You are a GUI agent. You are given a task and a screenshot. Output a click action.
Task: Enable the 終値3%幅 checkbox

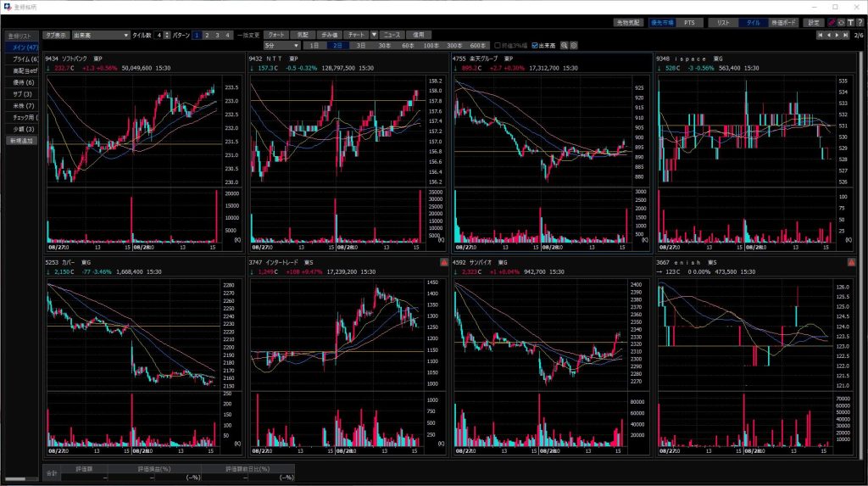click(x=498, y=45)
